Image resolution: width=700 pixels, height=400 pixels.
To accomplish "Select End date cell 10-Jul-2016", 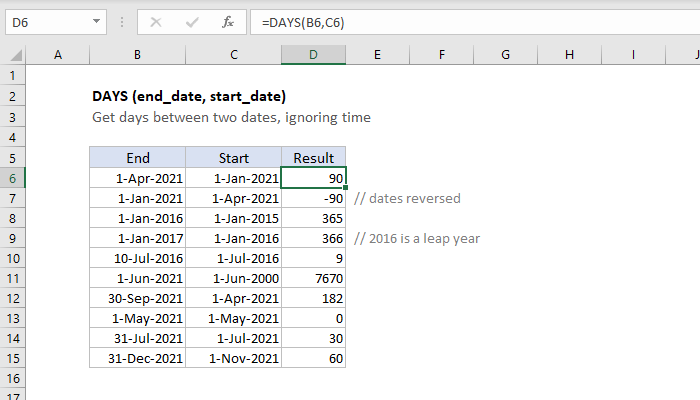I will coord(138,258).
